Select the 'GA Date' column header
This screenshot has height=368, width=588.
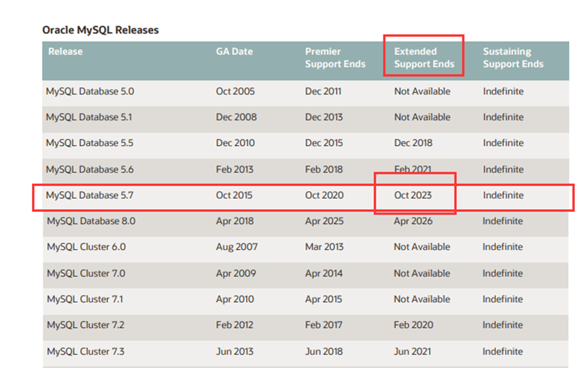235,52
